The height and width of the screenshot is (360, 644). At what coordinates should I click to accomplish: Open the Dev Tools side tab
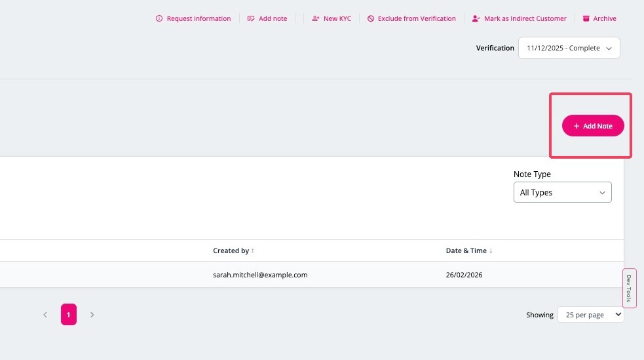click(x=629, y=288)
